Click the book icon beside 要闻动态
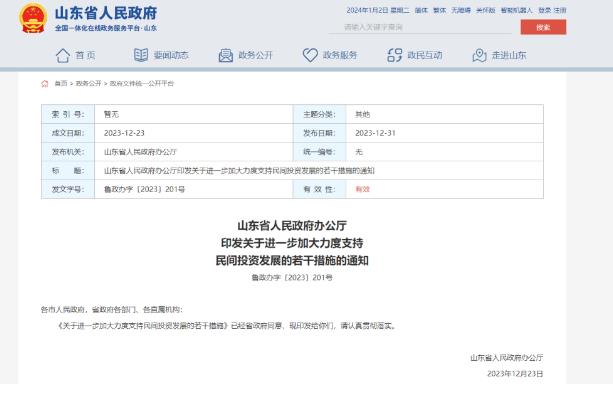This screenshot has height=399, width=613. pyautogui.click(x=141, y=55)
